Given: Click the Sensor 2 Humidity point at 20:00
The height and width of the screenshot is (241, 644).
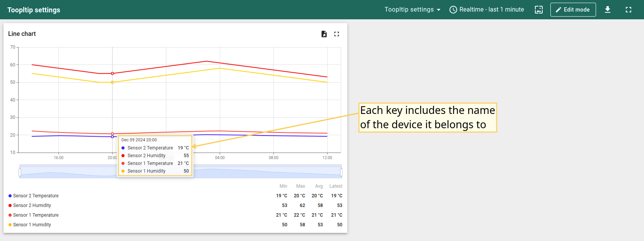Looking at the screenshot, I should pyautogui.click(x=113, y=73).
